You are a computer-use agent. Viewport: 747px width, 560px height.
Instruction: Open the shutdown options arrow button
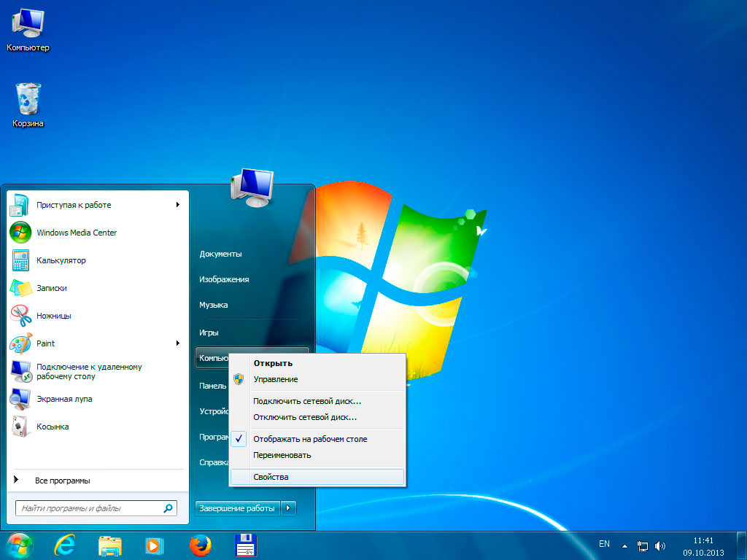[289, 508]
